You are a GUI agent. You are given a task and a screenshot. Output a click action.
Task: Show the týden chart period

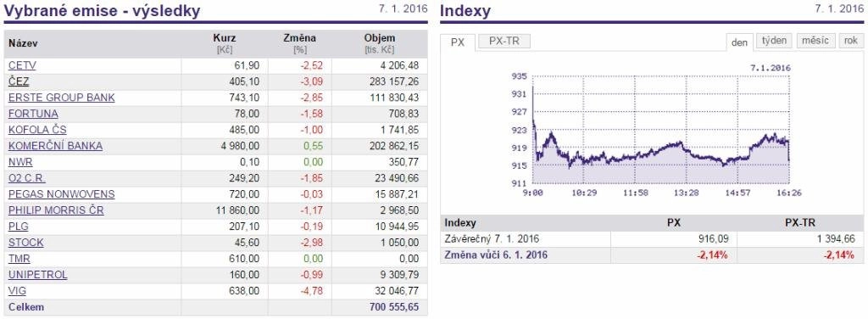[775, 41]
